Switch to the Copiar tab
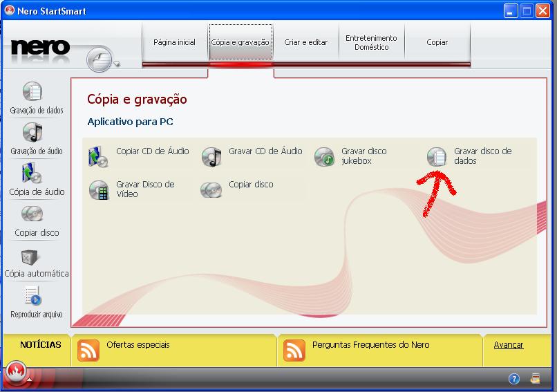557x392 pixels. coord(437,42)
